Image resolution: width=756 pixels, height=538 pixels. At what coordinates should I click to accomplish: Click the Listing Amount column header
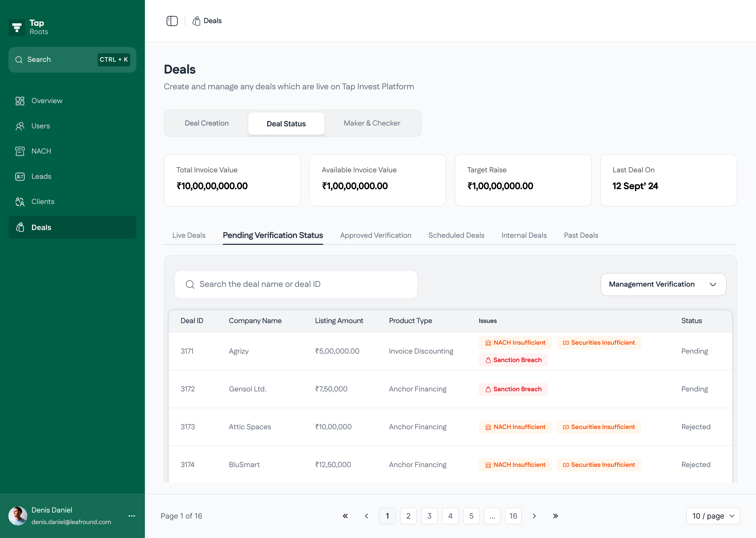click(x=339, y=321)
